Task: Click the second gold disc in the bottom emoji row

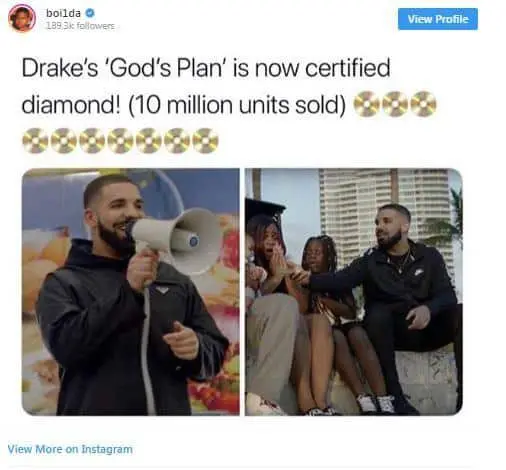Action: pyautogui.click(x=64, y=141)
